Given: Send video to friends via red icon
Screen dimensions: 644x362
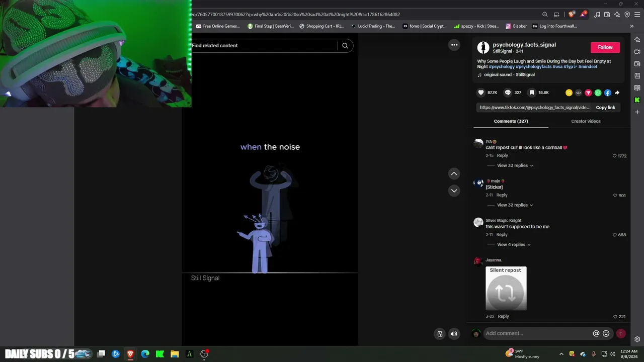Looking at the screenshot, I should (588, 93).
